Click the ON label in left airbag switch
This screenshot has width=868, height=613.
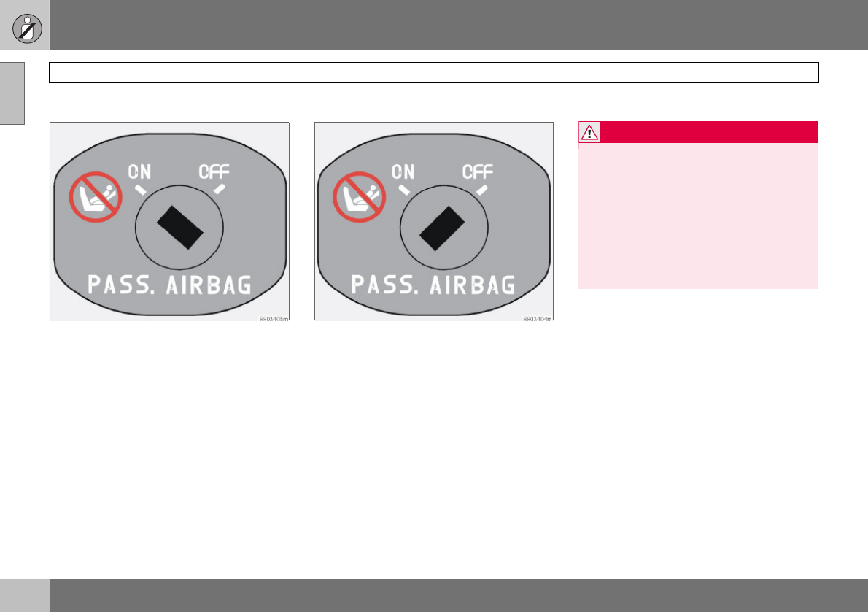[139, 171]
